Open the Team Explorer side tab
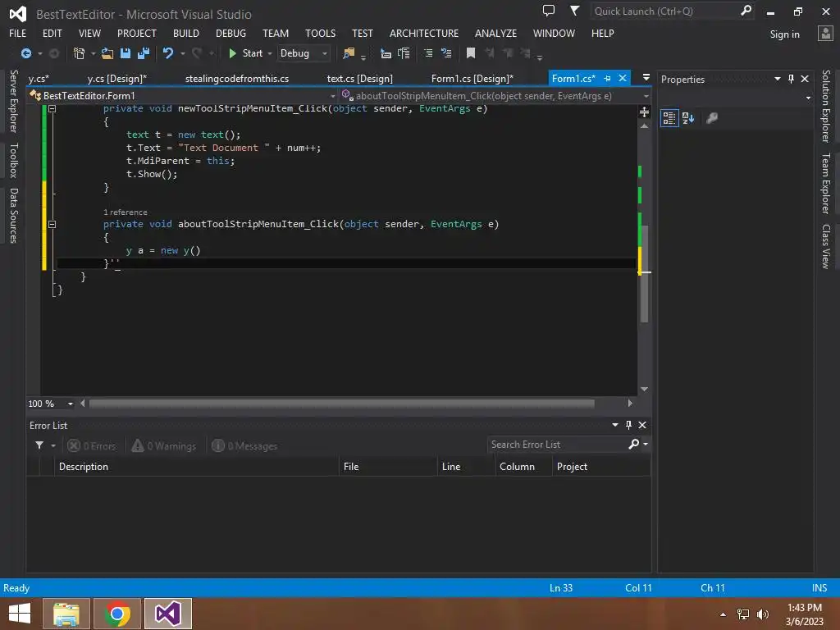The width and height of the screenshot is (840, 630). (826, 183)
